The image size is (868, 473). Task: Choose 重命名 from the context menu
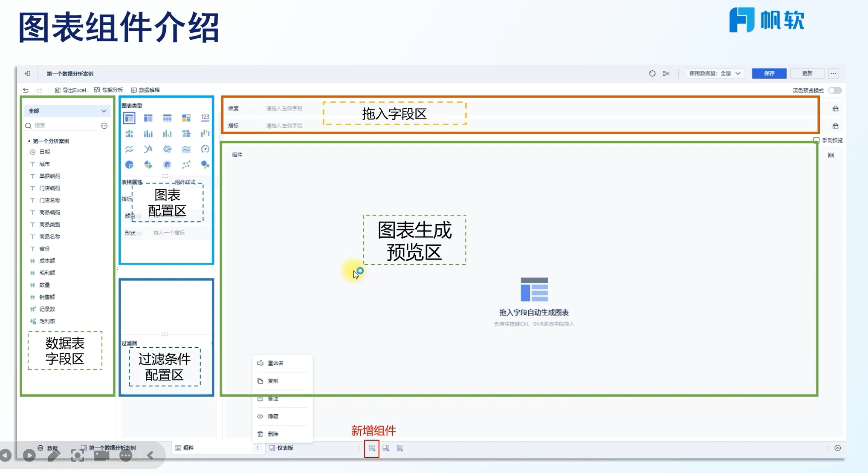(x=275, y=363)
